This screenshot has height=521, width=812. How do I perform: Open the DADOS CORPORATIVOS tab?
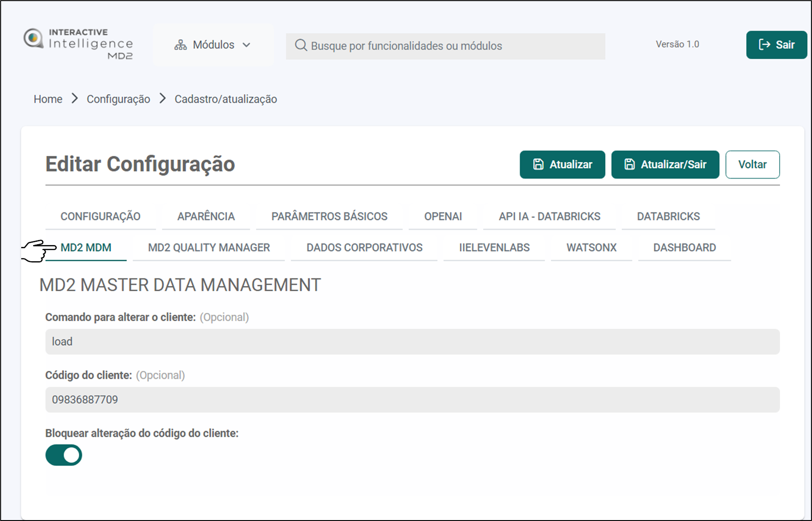point(364,248)
